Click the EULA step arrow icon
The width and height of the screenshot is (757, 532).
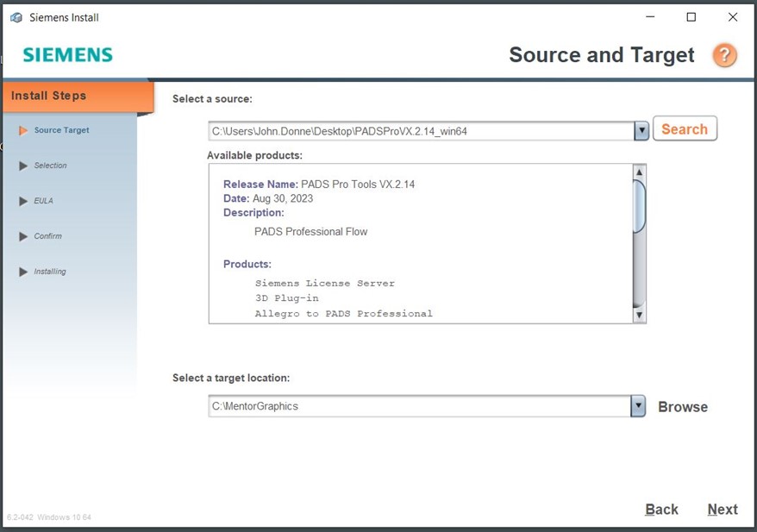coord(22,201)
